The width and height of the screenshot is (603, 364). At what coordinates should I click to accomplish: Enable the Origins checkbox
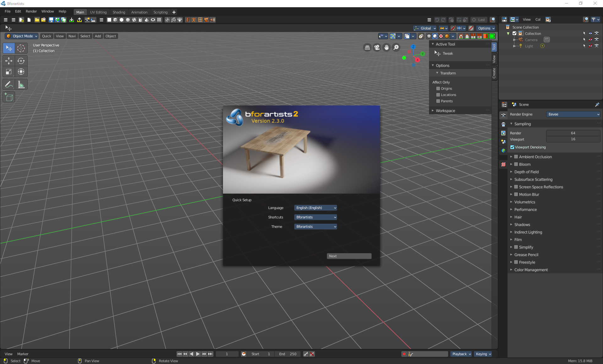[438, 88]
